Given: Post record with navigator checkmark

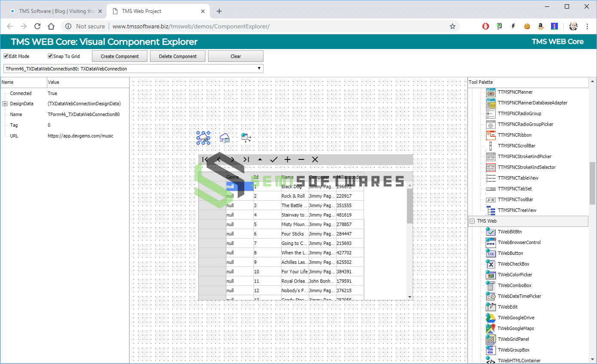Looking at the screenshot, I should [274, 159].
